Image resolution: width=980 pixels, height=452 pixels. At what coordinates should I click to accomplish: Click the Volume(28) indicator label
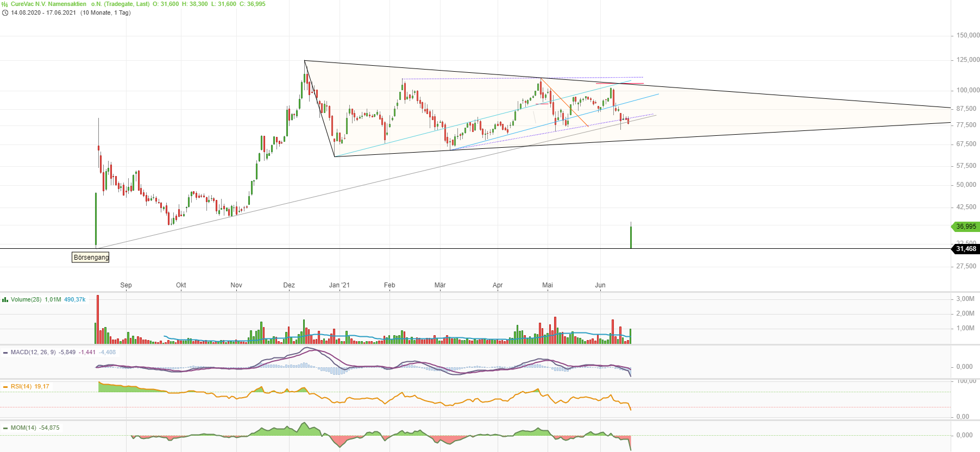[26, 299]
